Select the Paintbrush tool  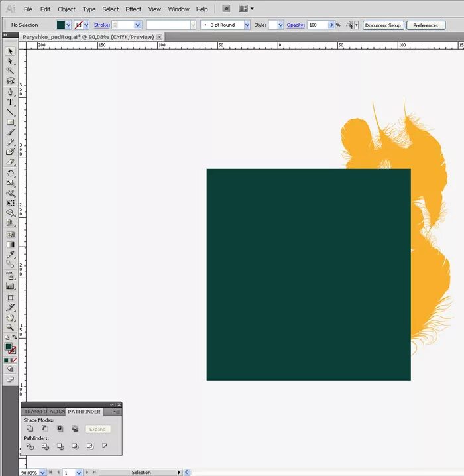point(10,133)
